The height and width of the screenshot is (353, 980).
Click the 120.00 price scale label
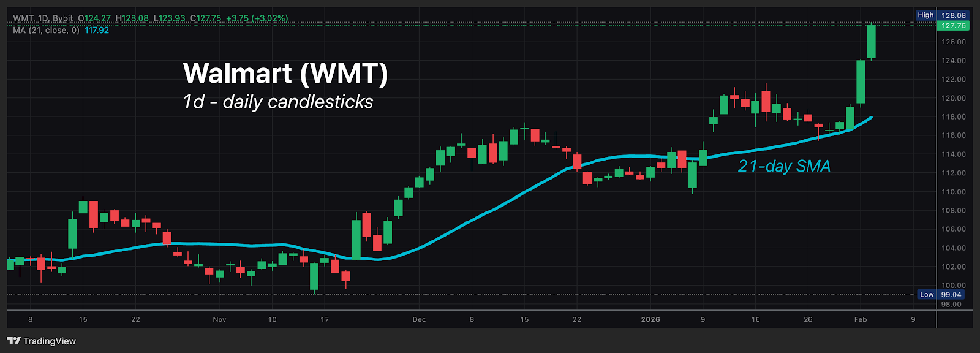coord(954,98)
